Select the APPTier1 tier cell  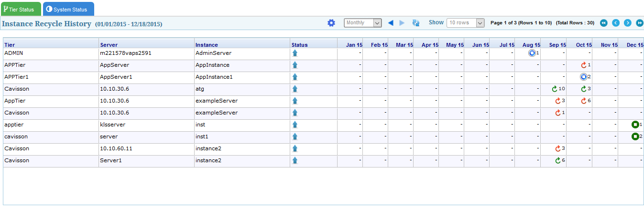click(51, 77)
